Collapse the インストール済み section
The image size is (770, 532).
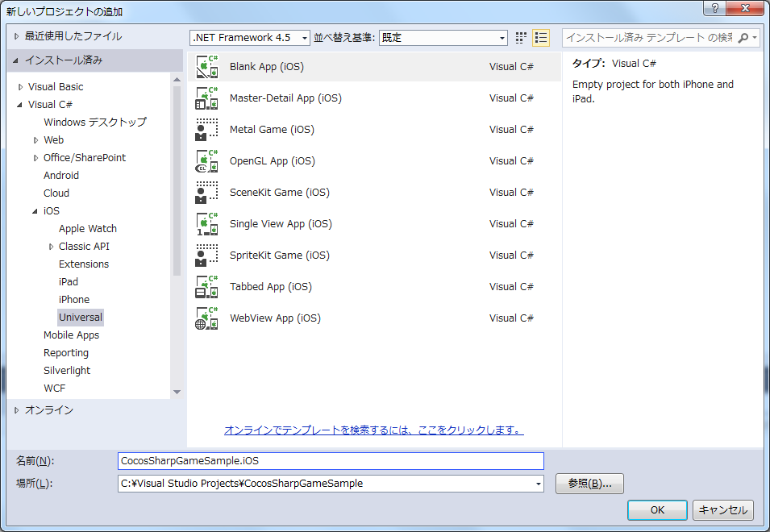click(x=15, y=60)
